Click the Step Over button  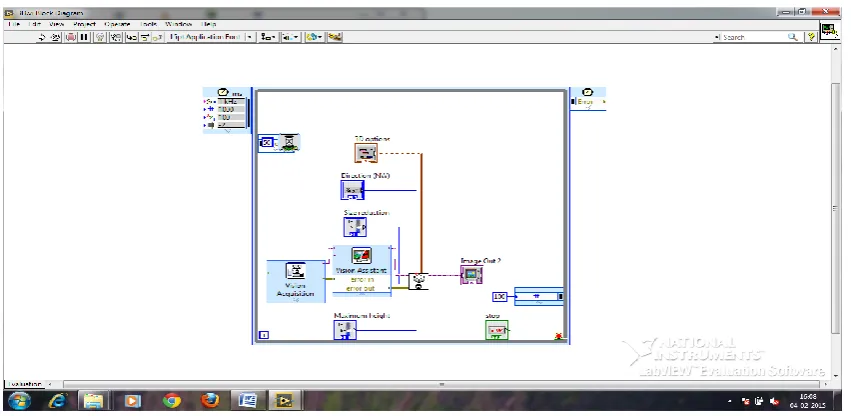145,37
